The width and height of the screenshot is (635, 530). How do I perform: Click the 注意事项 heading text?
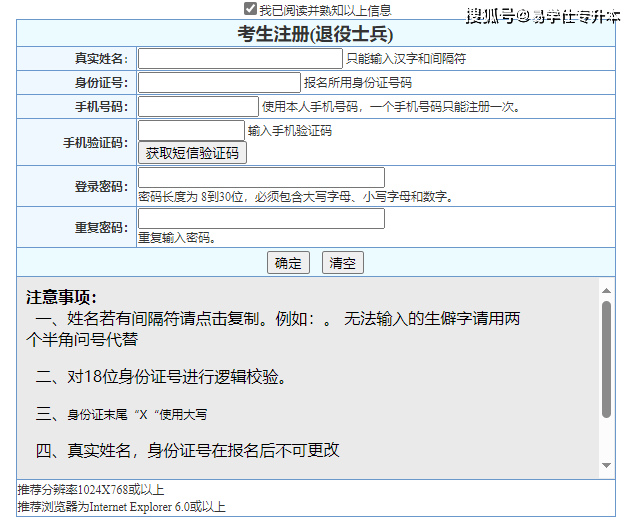click(x=61, y=297)
